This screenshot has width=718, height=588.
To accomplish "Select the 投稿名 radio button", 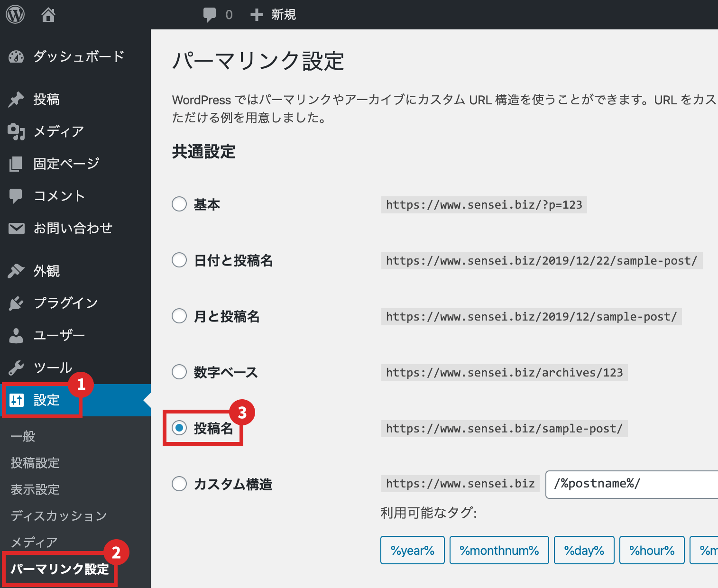I will 179,428.
